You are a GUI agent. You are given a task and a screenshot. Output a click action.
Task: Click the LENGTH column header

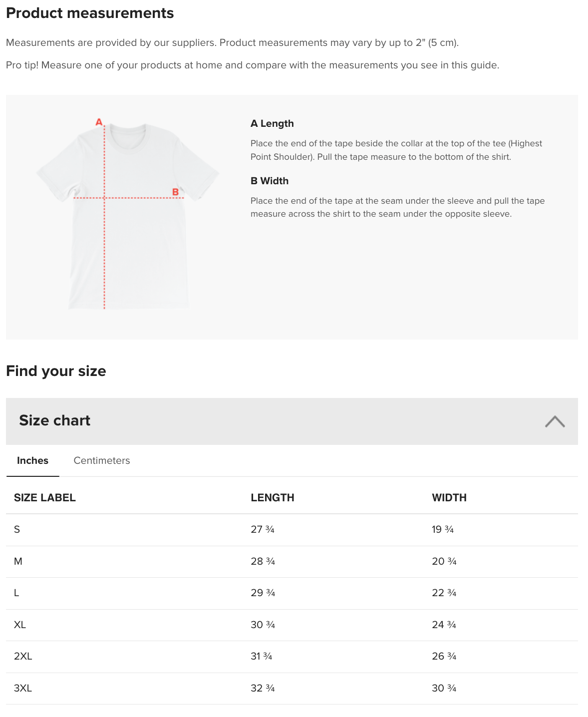coord(273,497)
